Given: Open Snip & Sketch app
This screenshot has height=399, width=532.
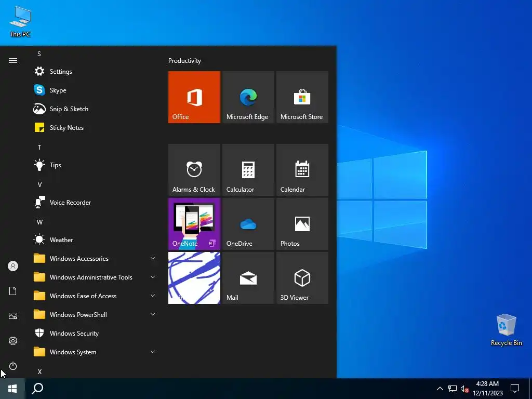Looking at the screenshot, I should [95, 109].
